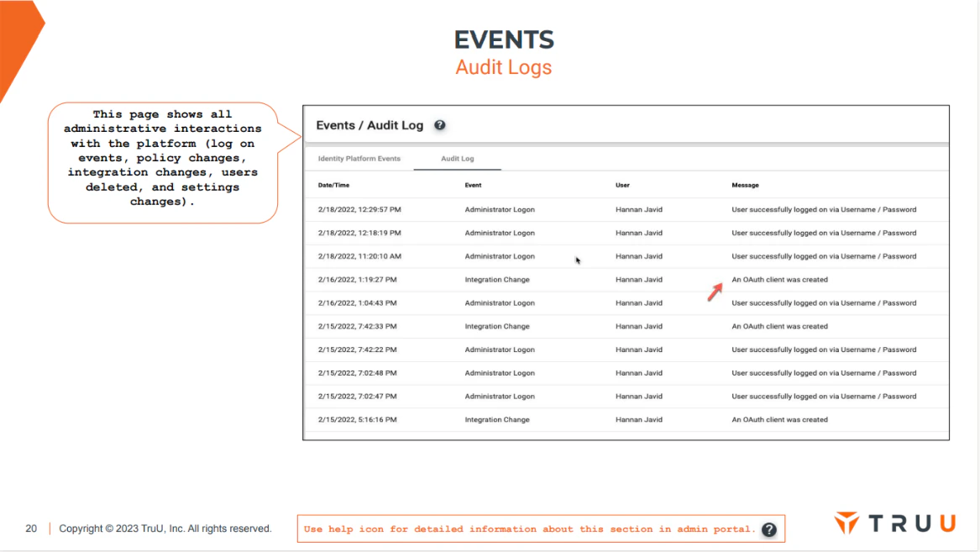This screenshot has height=552, width=980.
Task: Open the 2/16/2022, 1:19:27 PM Integration Change row
Action: click(626, 280)
